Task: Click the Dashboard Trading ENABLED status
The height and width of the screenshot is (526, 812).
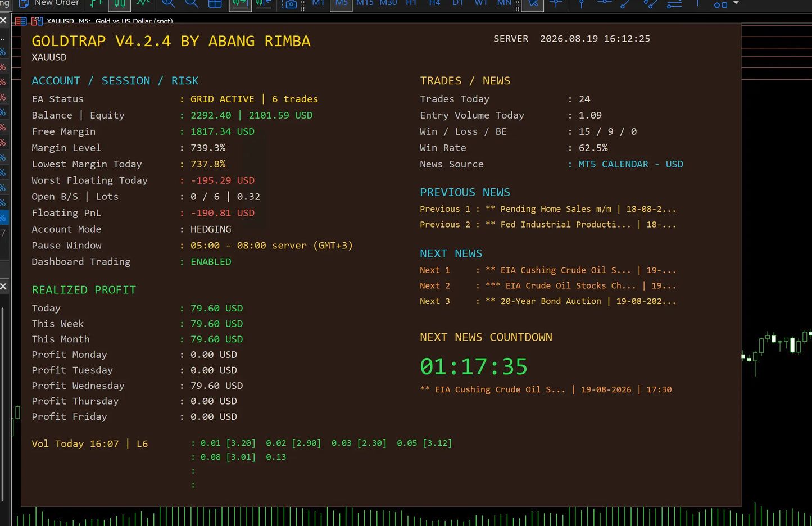Action: tap(211, 262)
